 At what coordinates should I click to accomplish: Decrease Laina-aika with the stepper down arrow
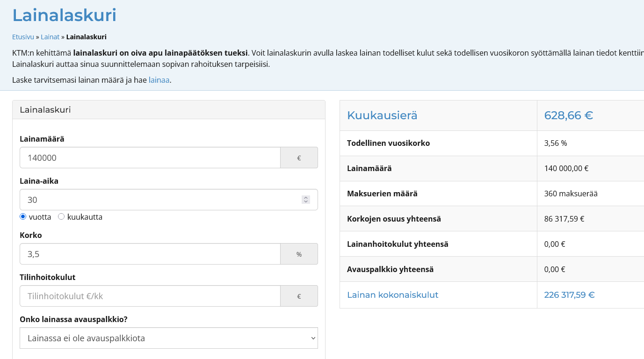coord(306,202)
